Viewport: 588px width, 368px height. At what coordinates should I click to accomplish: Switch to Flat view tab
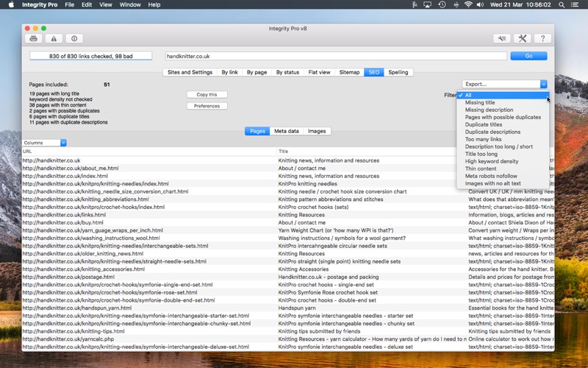[x=319, y=72]
